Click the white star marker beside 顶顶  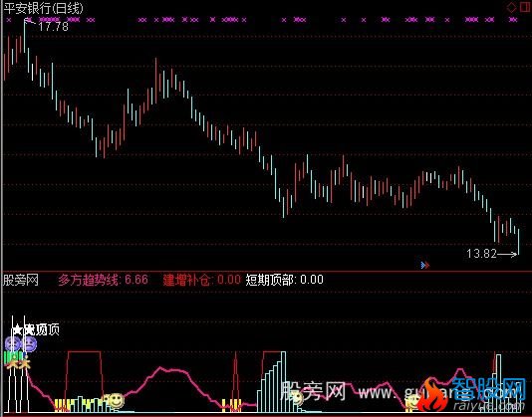click(x=18, y=329)
